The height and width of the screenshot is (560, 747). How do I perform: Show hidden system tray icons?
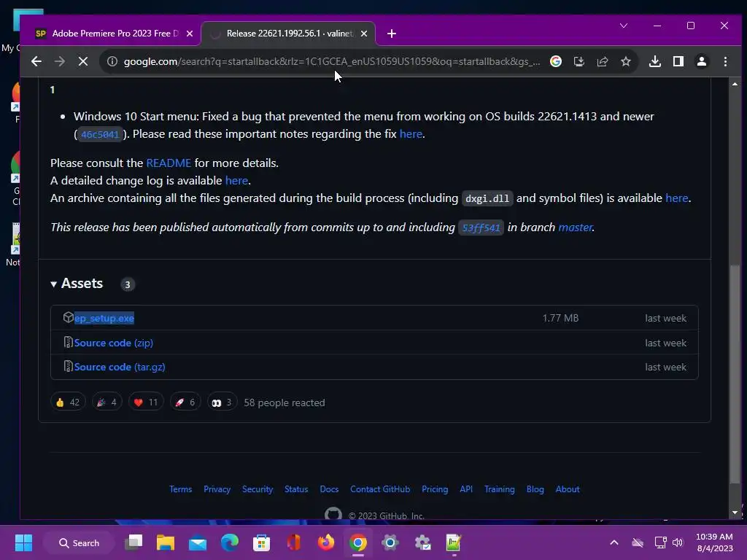[614, 542]
